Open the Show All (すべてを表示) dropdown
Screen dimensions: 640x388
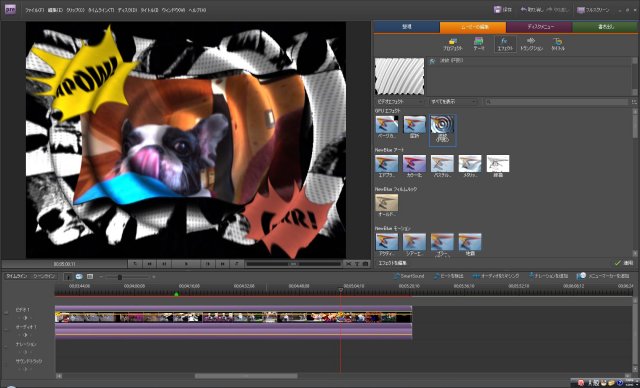click(x=453, y=101)
